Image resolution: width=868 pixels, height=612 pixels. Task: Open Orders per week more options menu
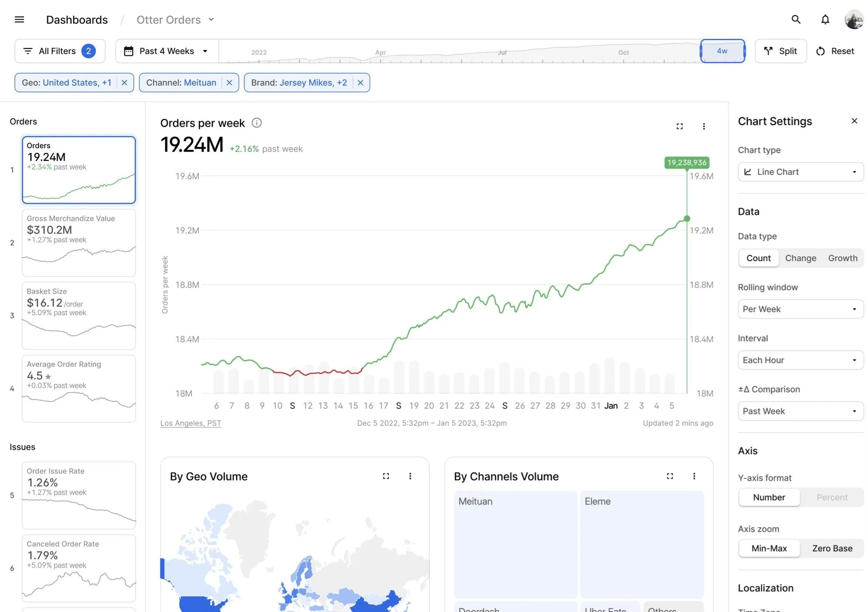[x=704, y=126]
